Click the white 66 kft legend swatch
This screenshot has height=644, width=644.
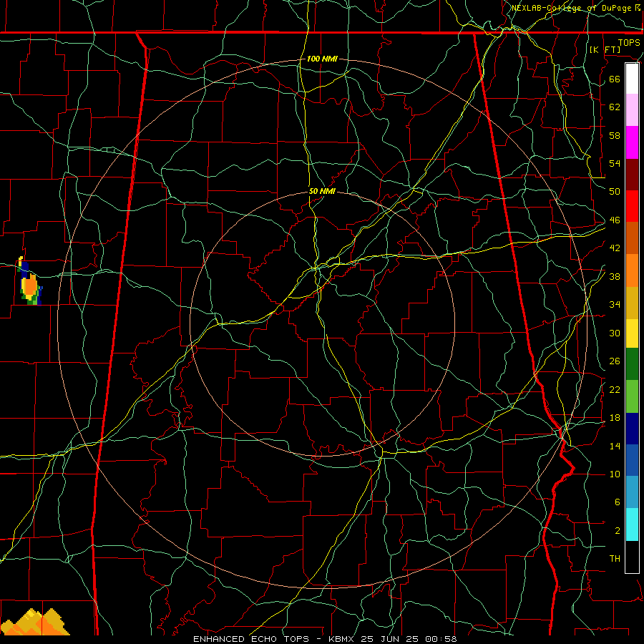[632, 79]
